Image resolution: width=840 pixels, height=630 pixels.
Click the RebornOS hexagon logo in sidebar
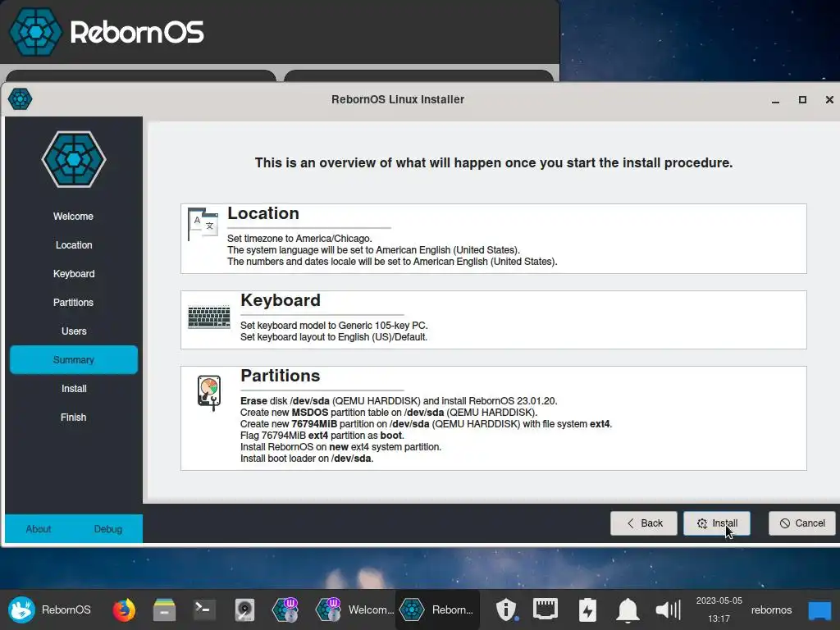point(74,159)
